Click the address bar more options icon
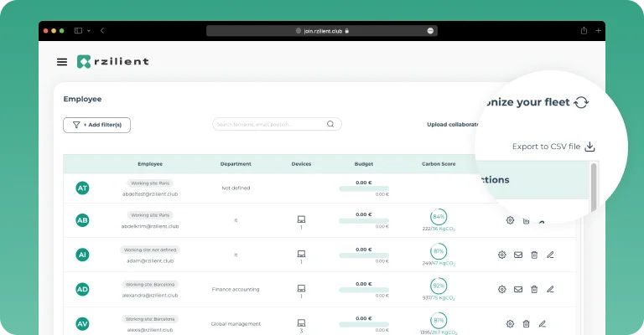This screenshot has height=335, width=644. (x=430, y=31)
